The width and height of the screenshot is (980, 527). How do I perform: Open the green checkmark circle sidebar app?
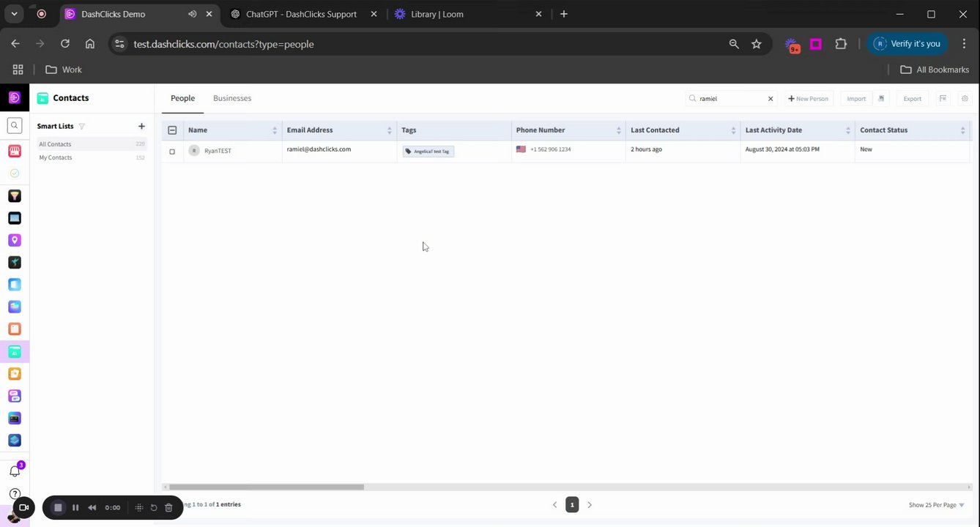[15, 173]
